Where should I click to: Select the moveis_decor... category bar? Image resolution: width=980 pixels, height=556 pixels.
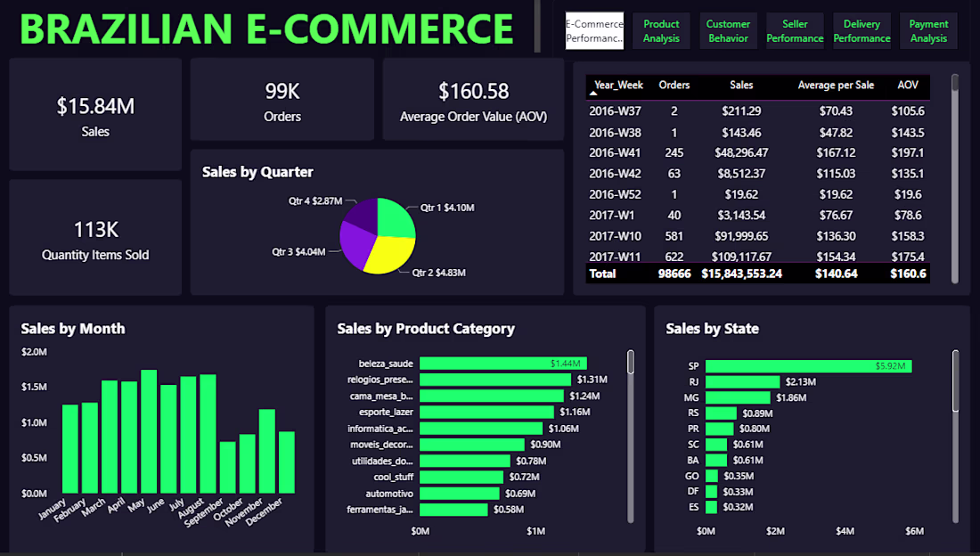(472, 445)
